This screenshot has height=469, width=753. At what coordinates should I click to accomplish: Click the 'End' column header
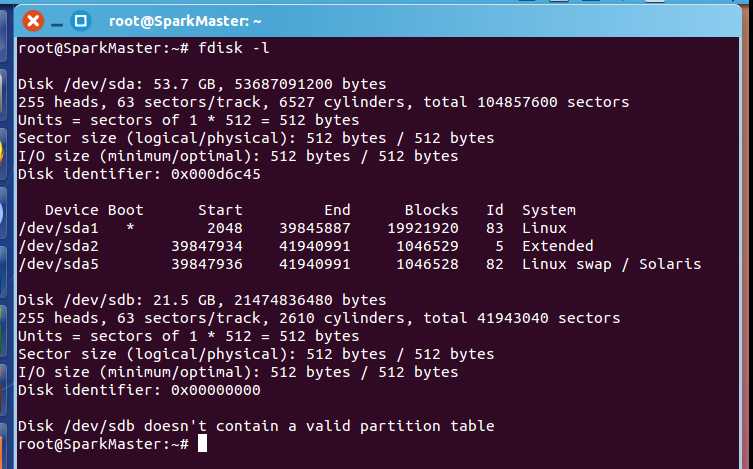[x=337, y=210]
